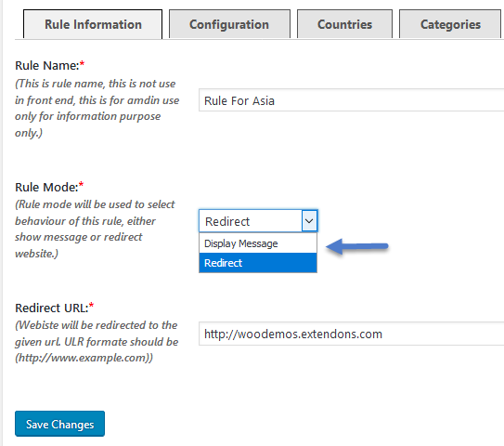Viewport: 504px width, 446px height.
Task: Pick the highlighted Redirect option in list
Action: pyautogui.click(x=258, y=263)
